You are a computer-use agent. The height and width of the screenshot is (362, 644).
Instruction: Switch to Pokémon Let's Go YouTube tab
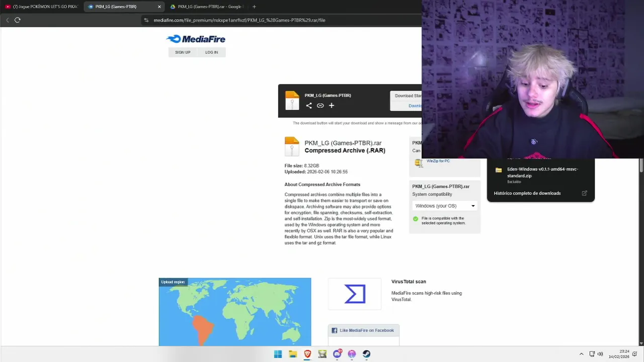[41, 7]
